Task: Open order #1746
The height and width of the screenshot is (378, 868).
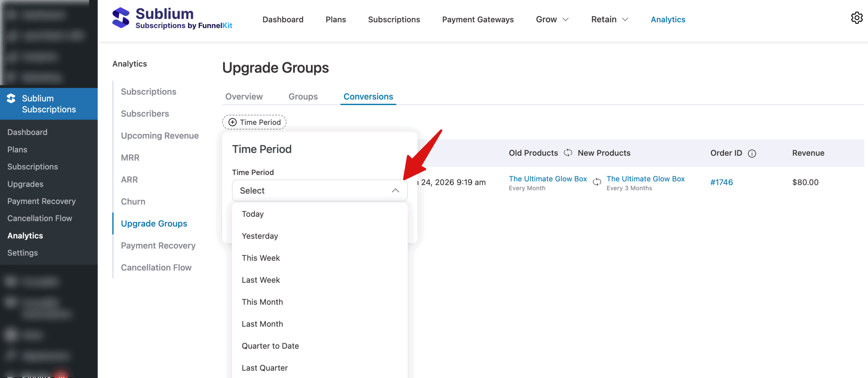Action: (721, 182)
